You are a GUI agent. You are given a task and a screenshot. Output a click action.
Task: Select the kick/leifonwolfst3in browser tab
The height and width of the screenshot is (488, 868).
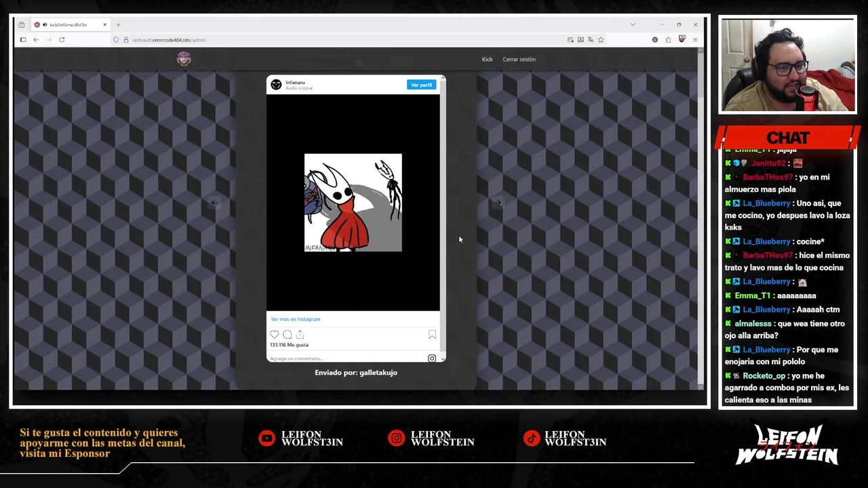(71, 24)
